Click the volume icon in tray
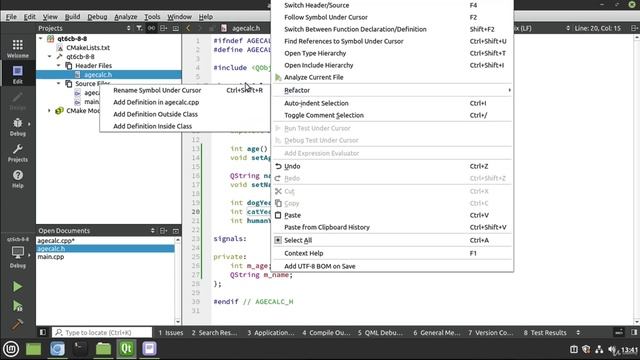Viewport: 640px width, 360px height. [612, 349]
